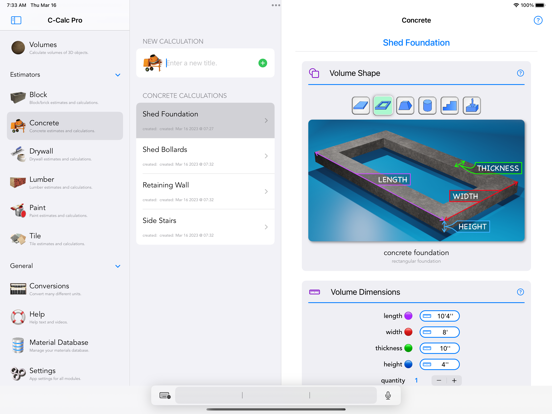Image resolution: width=552 pixels, height=414 pixels.
Task: Open Side Stairs row chevron
Action: click(x=266, y=227)
